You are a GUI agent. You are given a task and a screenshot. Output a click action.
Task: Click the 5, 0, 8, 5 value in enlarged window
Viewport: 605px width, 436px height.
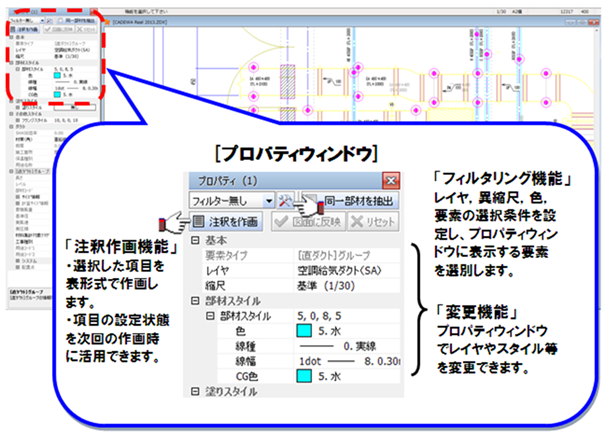319,316
